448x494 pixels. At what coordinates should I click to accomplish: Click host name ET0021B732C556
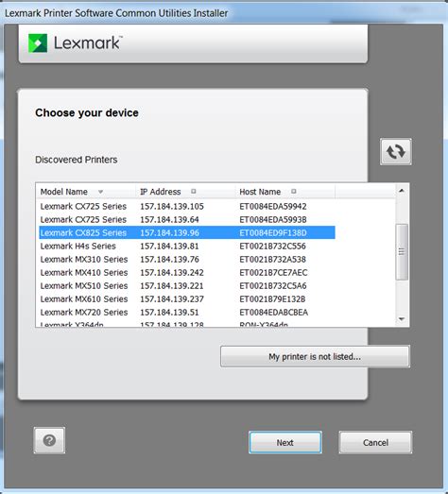point(273,246)
